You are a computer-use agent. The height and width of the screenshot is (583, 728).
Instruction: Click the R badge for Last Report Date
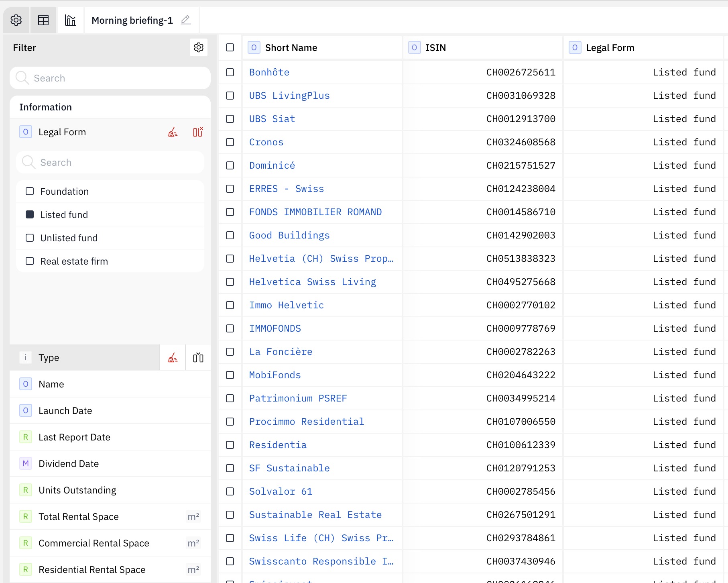[x=26, y=437]
